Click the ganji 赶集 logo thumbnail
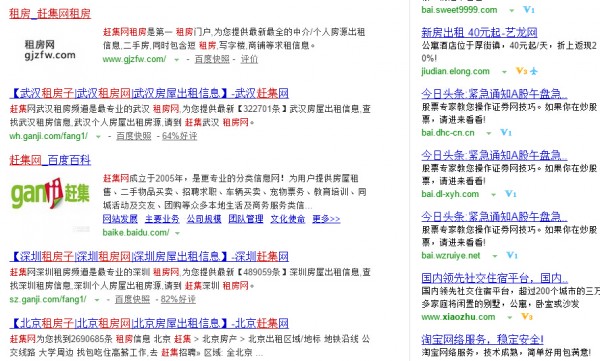Screen dimensions: 600x361 (x=50, y=193)
